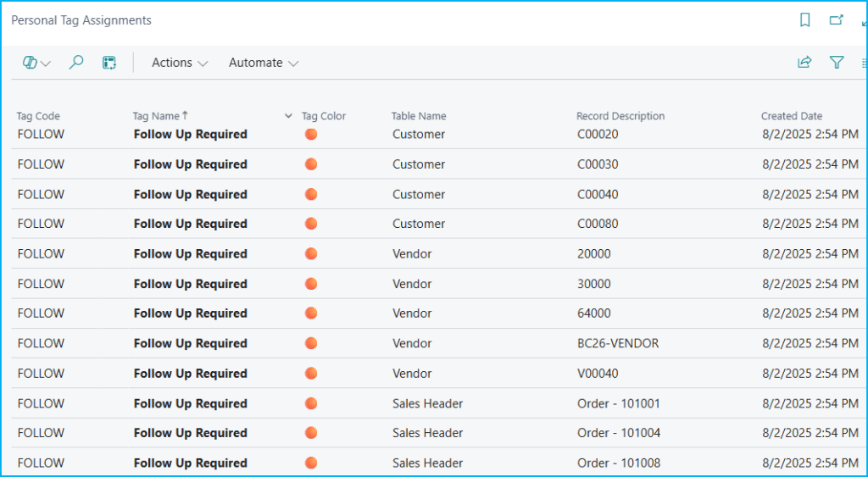The width and height of the screenshot is (868, 477).
Task: Select the Order - 101004 record cell
Action: tap(618, 433)
